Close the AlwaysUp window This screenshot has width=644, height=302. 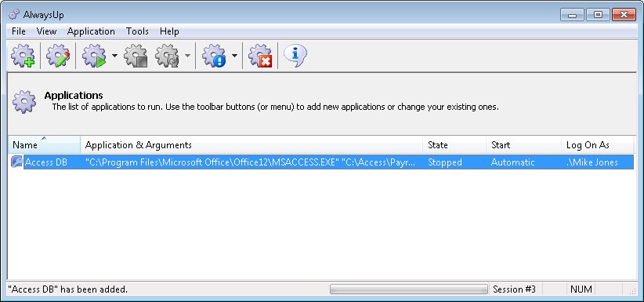[x=624, y=15]
